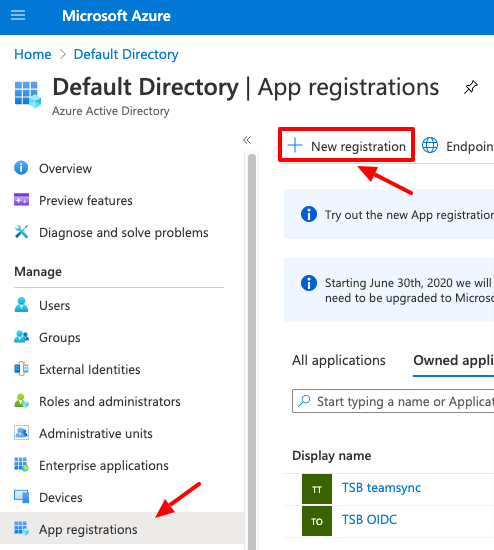Click the Preview features purple icon
The height and width of the screenshot is (550, 494).
(x=21, y=200)
